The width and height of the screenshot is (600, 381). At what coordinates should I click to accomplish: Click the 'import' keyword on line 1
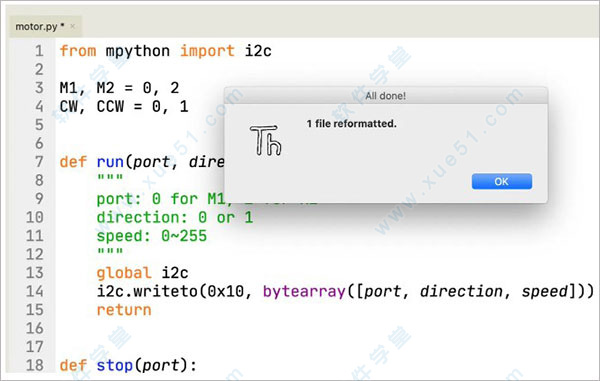(207, 51)
